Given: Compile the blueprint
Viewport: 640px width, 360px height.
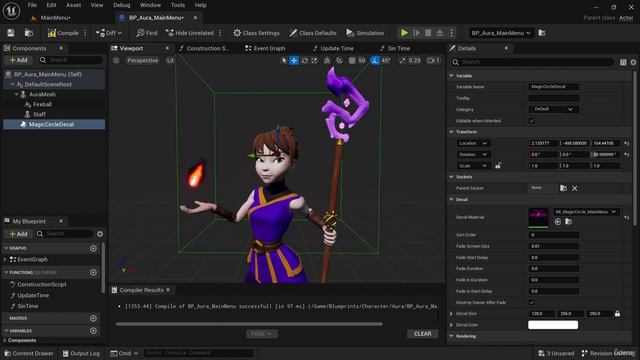Looking at the screenshot, I should pyautogui.click(x=63, y=33).
